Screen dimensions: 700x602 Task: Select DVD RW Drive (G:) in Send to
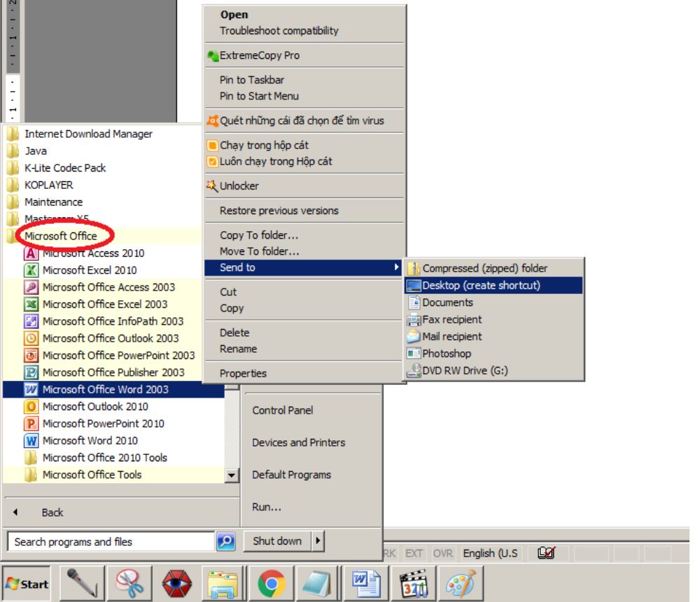tap(493, 371)
